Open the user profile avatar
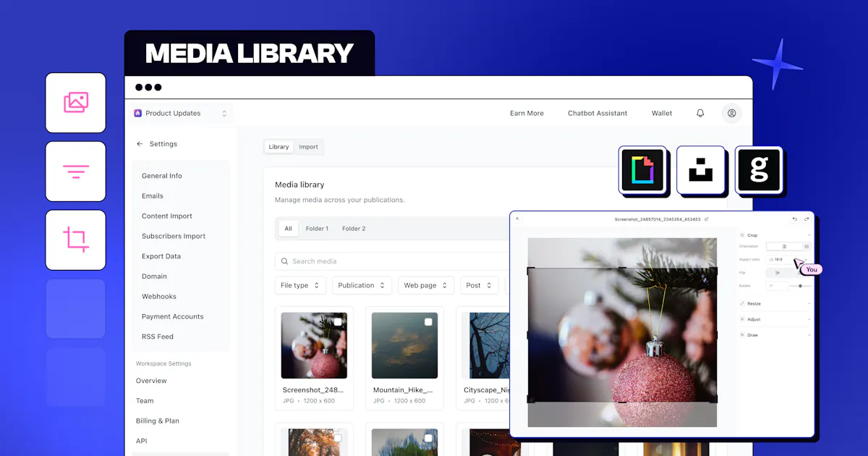This screenshot has width=868, height=456. 731,113
